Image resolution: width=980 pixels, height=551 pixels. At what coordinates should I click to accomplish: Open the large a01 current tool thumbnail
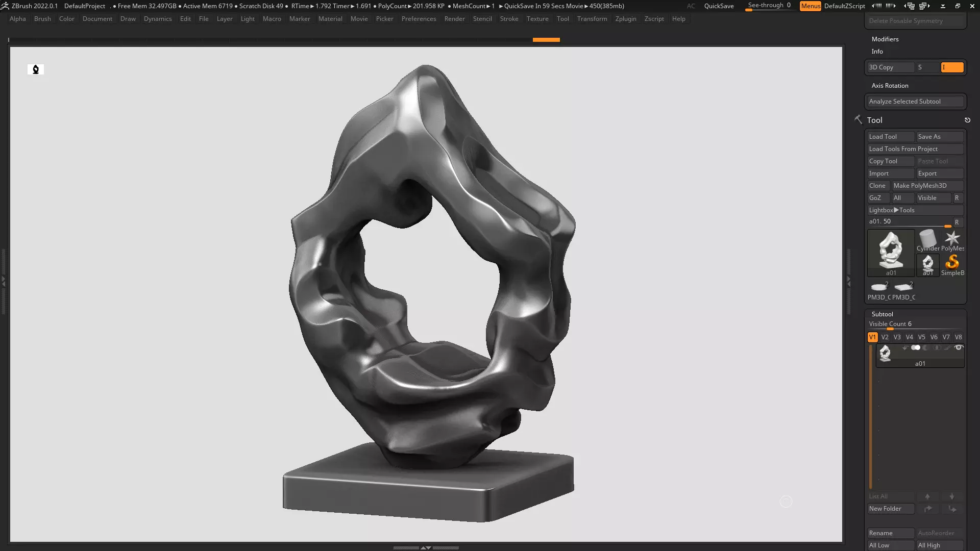click(x=891, y=253)
